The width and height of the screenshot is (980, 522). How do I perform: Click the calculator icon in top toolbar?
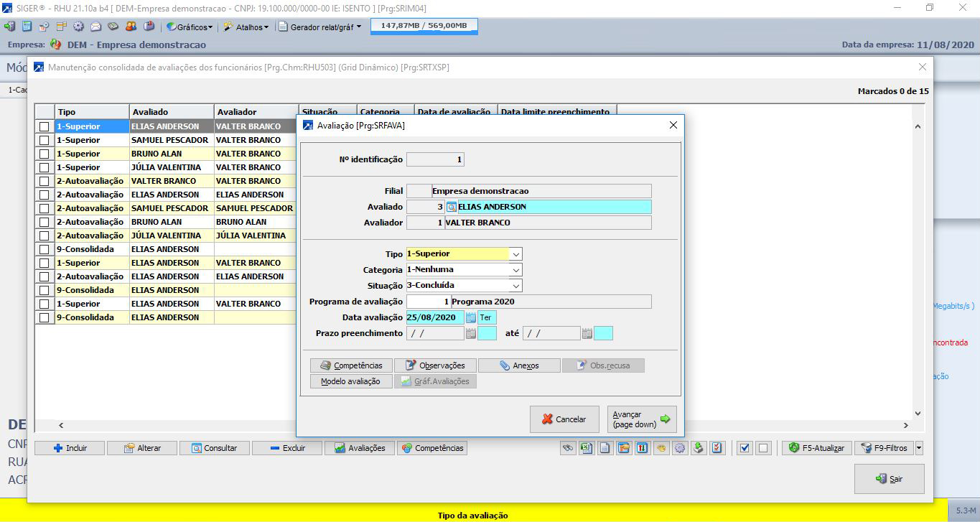pyautogui.click(x=27, y=27)
